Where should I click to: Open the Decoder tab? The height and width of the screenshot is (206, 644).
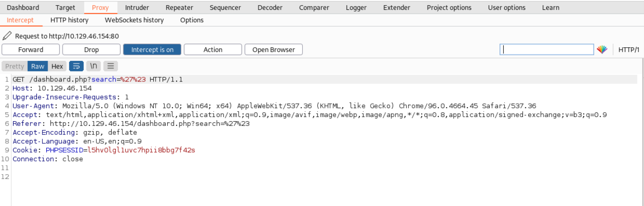pyautogui.click(x=270, y=7)
